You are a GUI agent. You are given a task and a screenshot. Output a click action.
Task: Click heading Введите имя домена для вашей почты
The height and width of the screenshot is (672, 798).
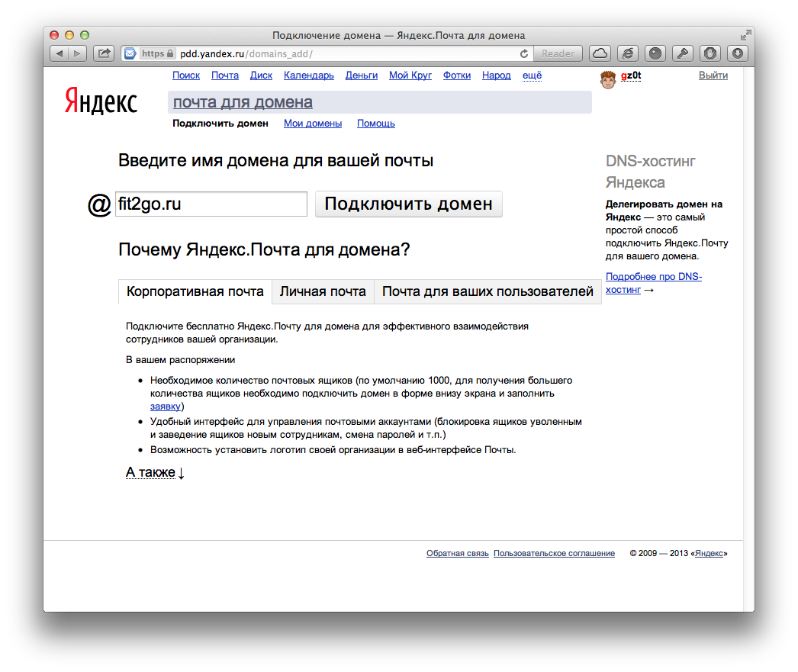coord(276,161)
